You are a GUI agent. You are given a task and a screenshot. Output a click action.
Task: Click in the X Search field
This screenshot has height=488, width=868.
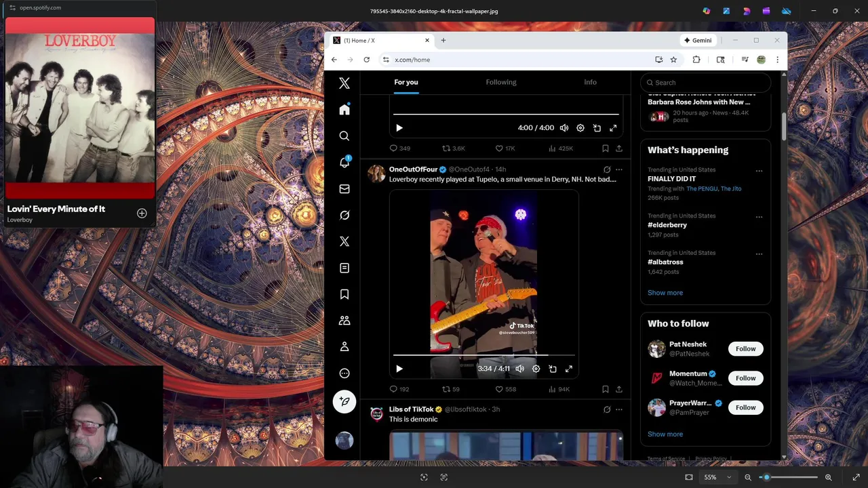(705, 83)
